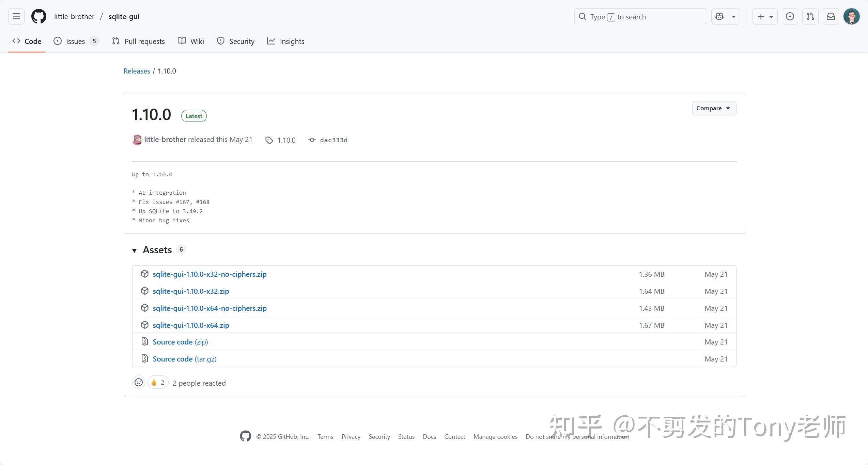Screen dimensions: 868x465
Task: Open your profile avatar menu
Action: pyautogui.click(x=851, y=16)
